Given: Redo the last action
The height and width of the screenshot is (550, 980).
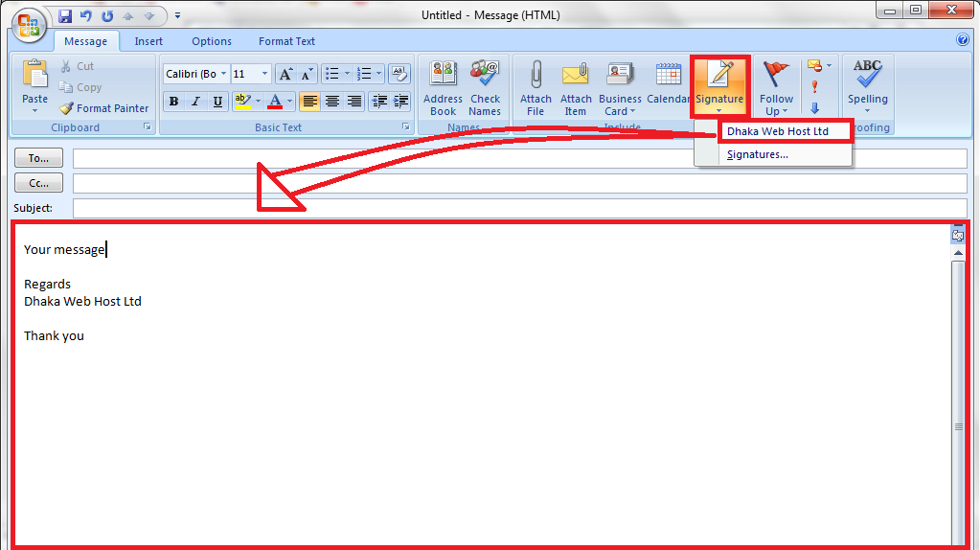Looking at the screenshot, I should pos(107,15).
